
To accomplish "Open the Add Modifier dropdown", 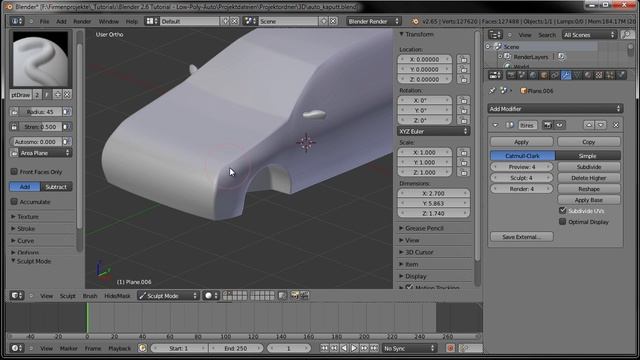I will (555, 109).
